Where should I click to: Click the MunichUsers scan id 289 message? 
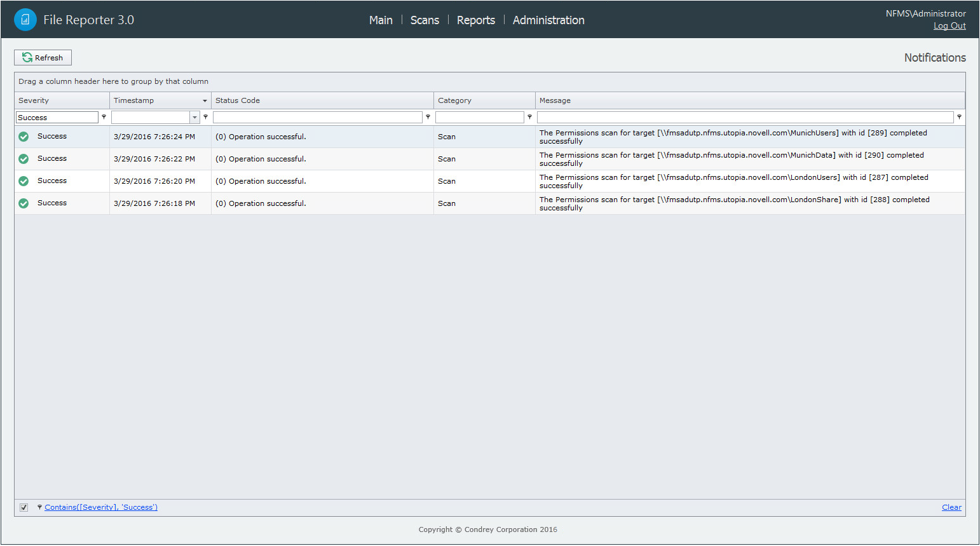[733, 137]
